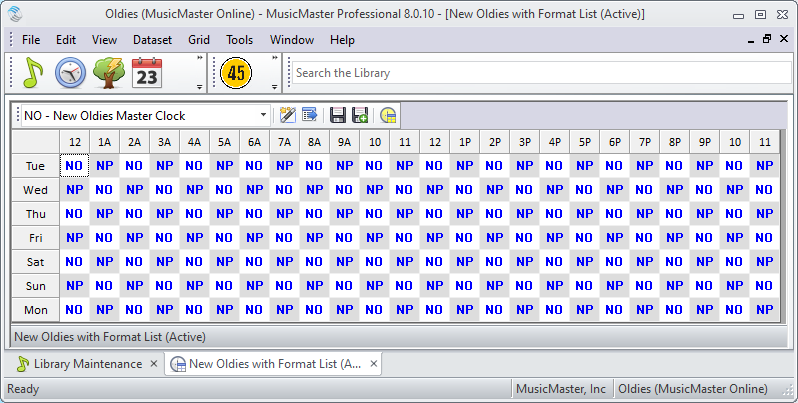Click the tree with lightning bolt icon
This screenshot has width=798, height=403.
[108, 73]
